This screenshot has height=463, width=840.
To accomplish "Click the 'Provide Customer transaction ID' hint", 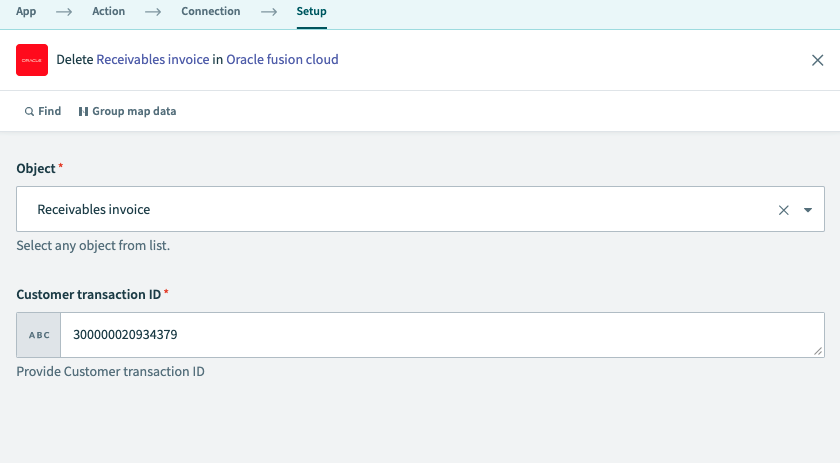I will pyautogui.click(x=110, y=371).
